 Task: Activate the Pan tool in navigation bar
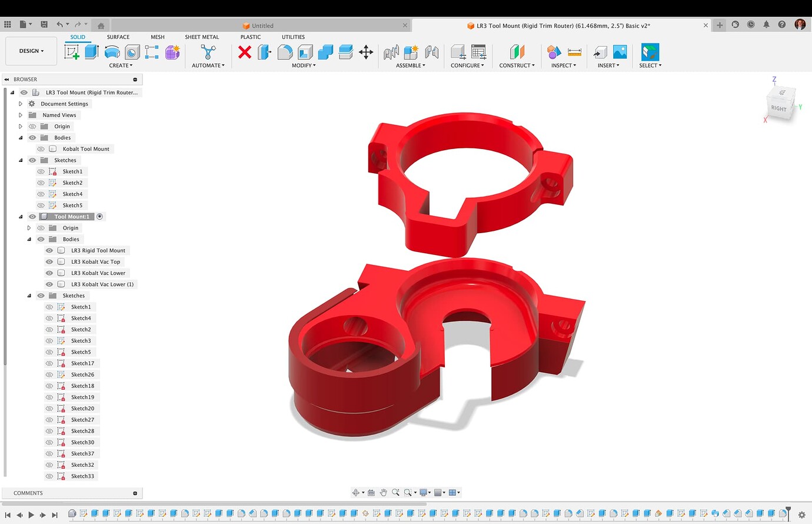pyautogui.click(x=383, y=492)
